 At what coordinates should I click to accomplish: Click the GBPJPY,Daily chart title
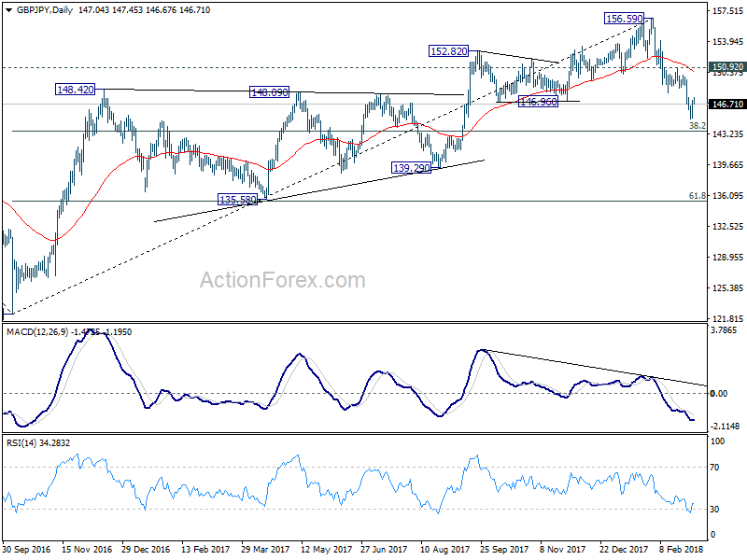point(44,10)
